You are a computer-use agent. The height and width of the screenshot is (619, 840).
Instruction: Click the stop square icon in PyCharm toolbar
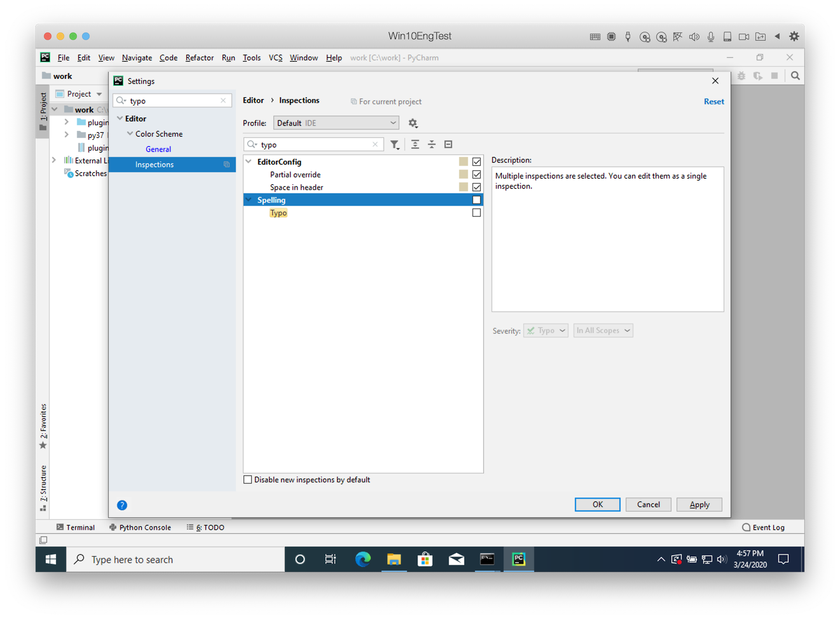tap(775, 76)
